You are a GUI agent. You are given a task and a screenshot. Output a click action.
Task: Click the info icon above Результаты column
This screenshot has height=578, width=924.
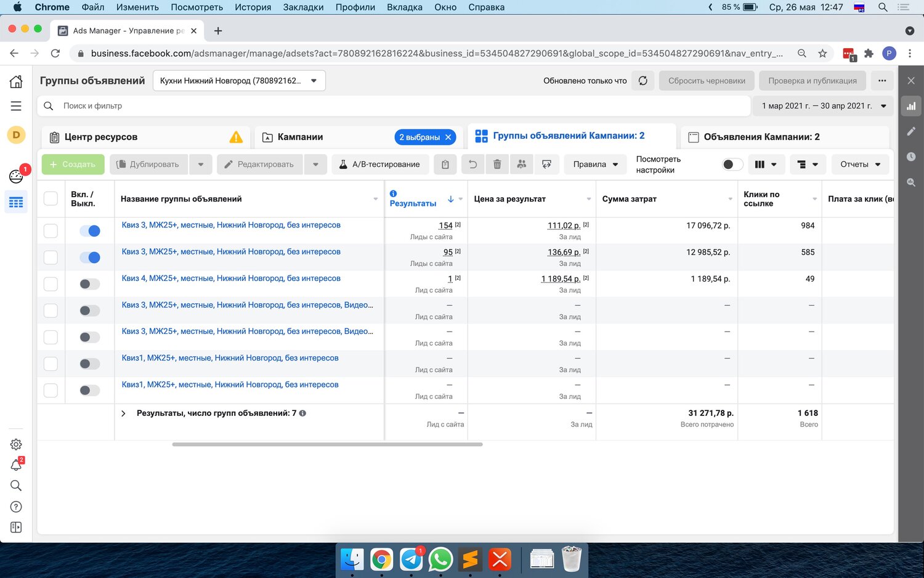pyautogui.click(x=393, y=193)
